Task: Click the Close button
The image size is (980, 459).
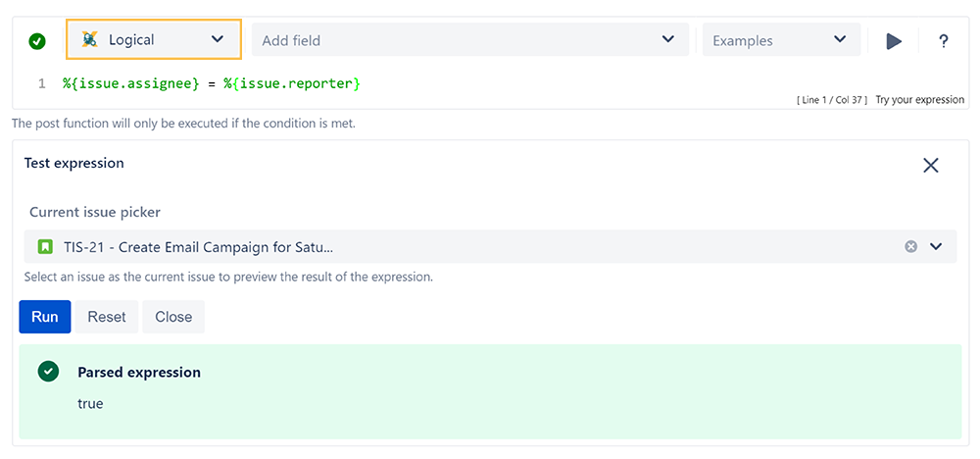Action: 173,317
